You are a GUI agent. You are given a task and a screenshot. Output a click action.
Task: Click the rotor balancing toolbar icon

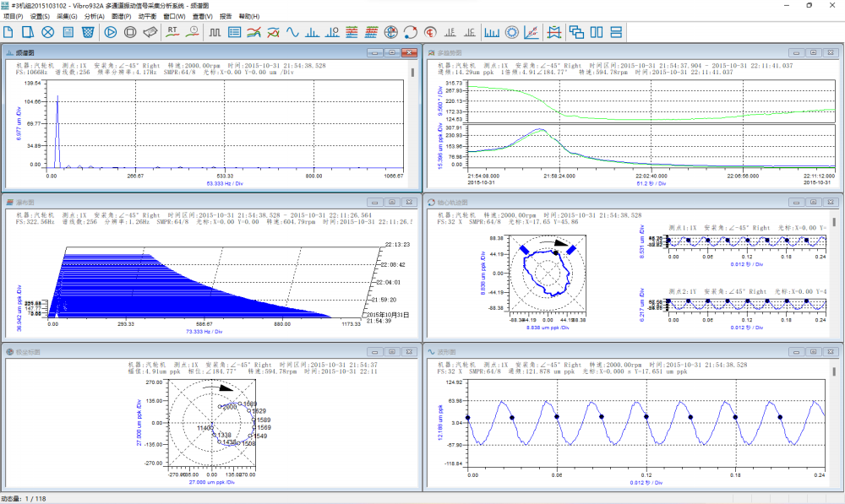553,32
